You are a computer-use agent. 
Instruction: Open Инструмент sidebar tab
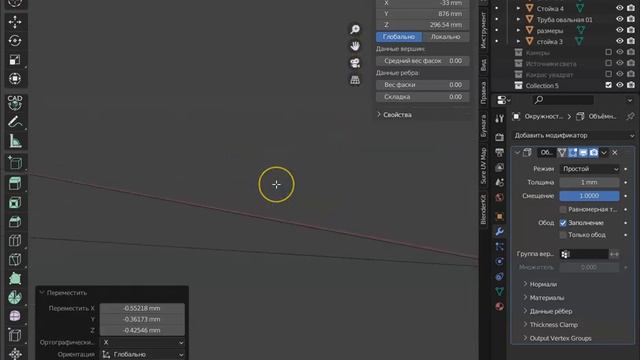[x=484, y=30]
